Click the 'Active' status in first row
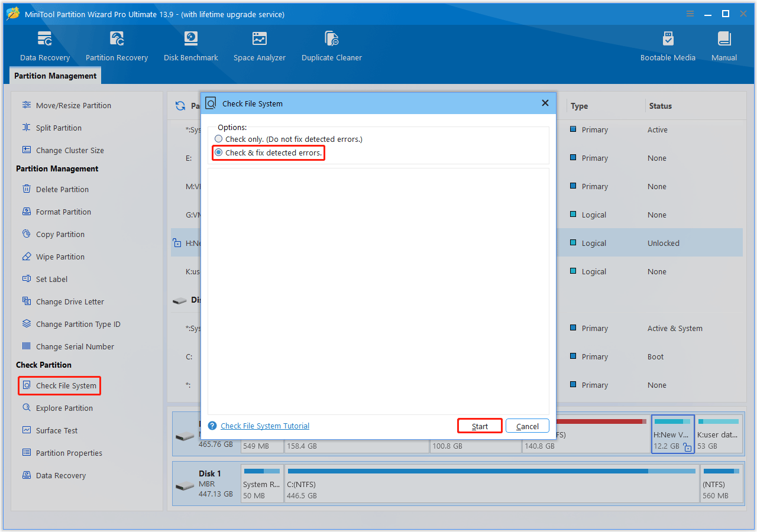 click(657, 129)
